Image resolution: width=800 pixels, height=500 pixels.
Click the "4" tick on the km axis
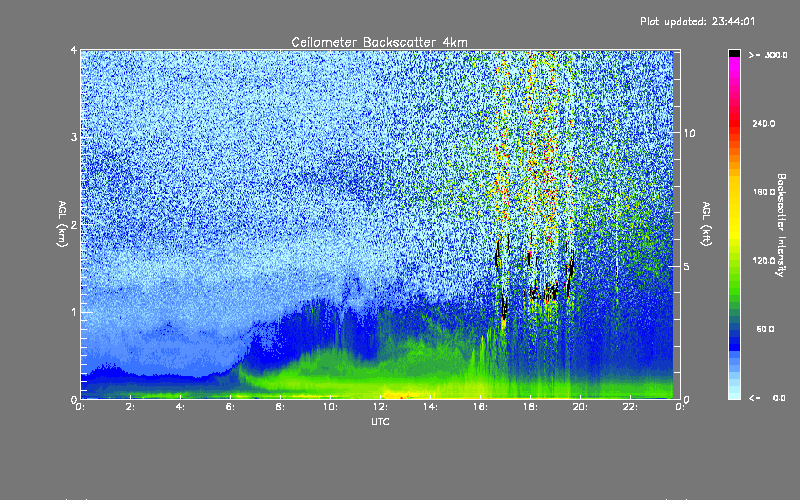[x=74, y=50]
